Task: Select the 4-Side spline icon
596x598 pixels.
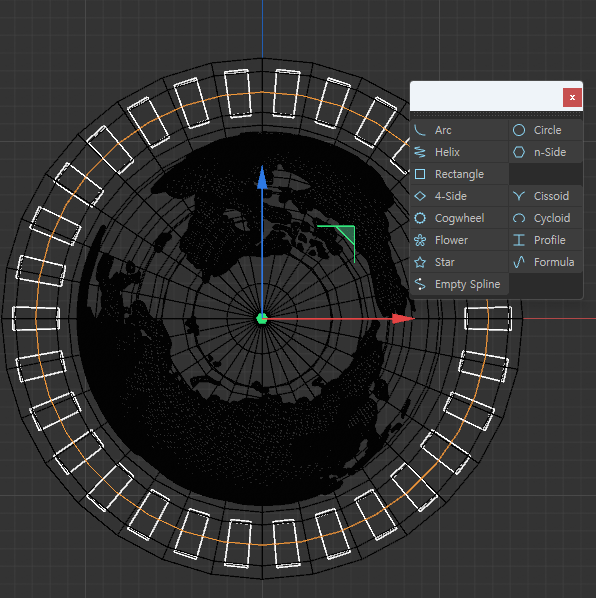Action: click(420, 196)
